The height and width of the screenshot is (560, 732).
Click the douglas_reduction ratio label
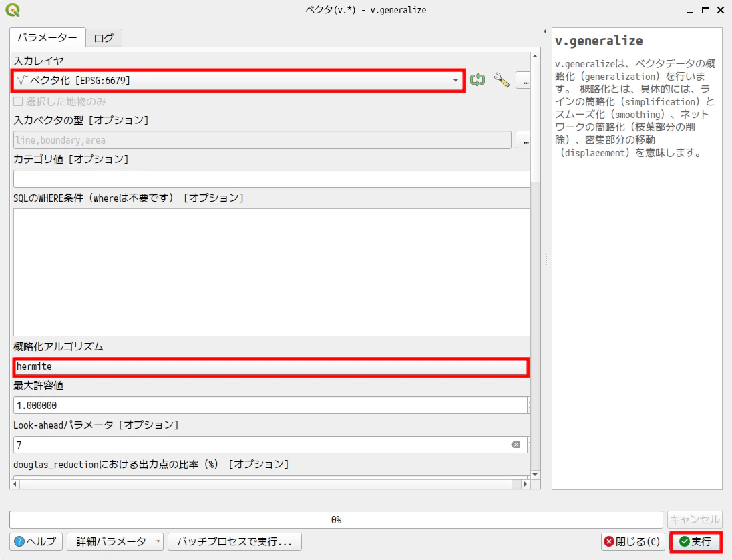[151, 464]
